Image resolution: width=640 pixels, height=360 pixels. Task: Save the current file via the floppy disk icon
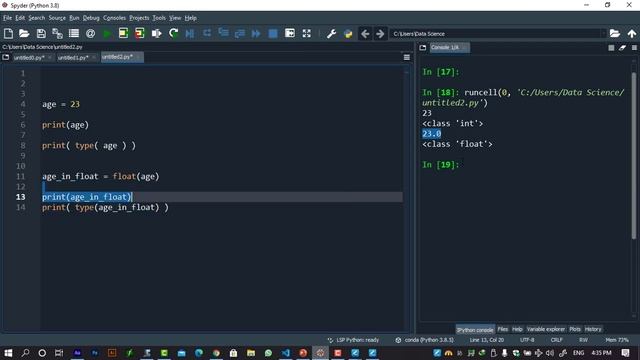(41, 33)
